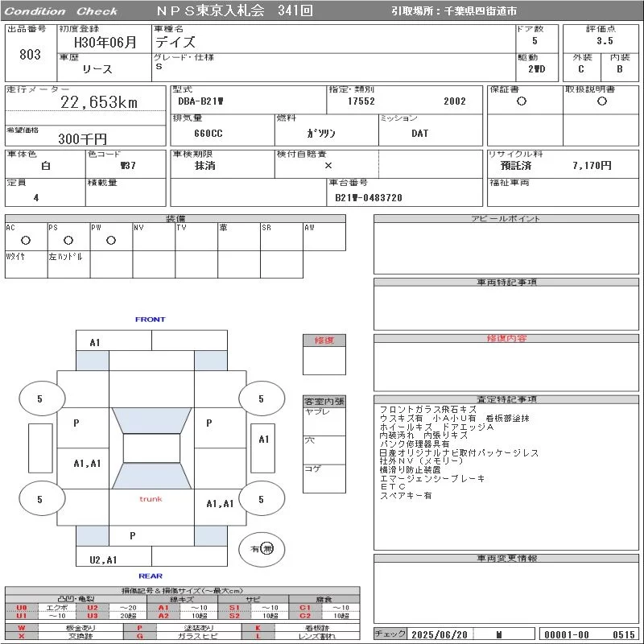
Task: Select the body color value '白'
Action: [46, 166]
